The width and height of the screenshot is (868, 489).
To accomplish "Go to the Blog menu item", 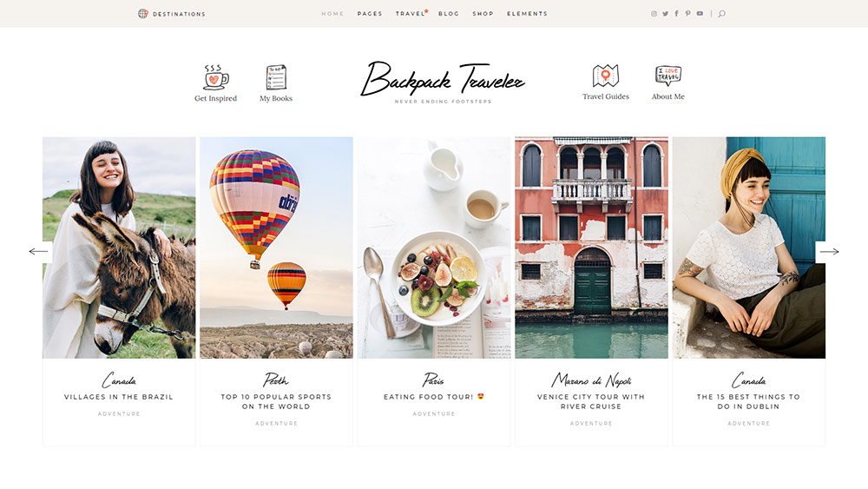I will pyautogui.click(x=449, y=14).
